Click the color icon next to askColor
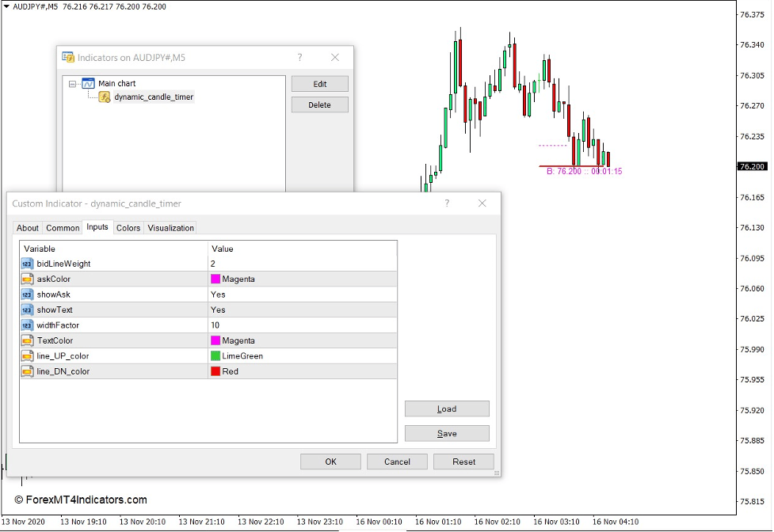Screen dimensions: 774x532 (x=26, y=279)
